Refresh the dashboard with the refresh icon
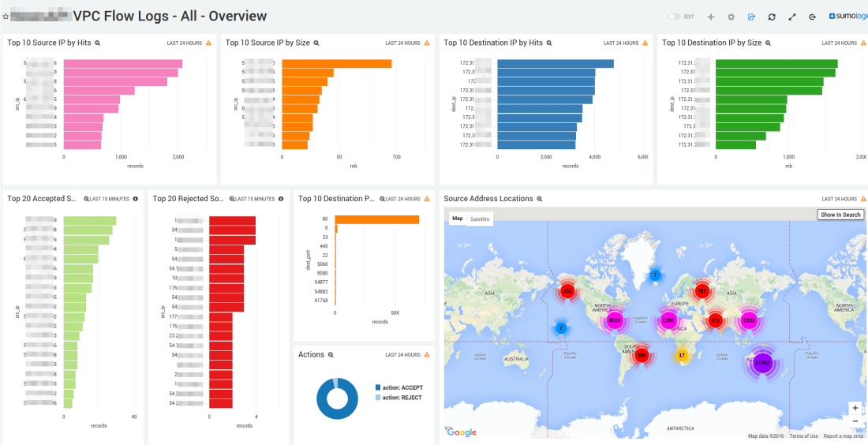Screen dimensions: 868x445 (x=772, y=17)
